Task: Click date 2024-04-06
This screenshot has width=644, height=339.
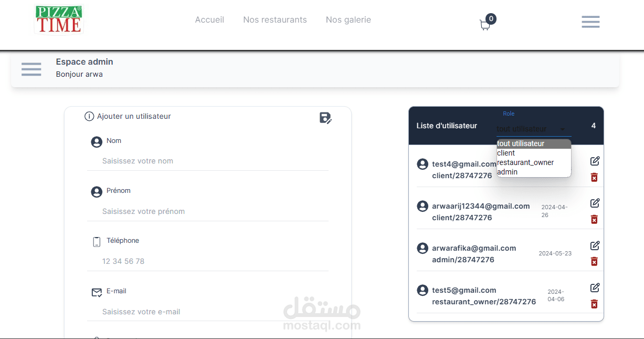Action: [x=556, y=295]
